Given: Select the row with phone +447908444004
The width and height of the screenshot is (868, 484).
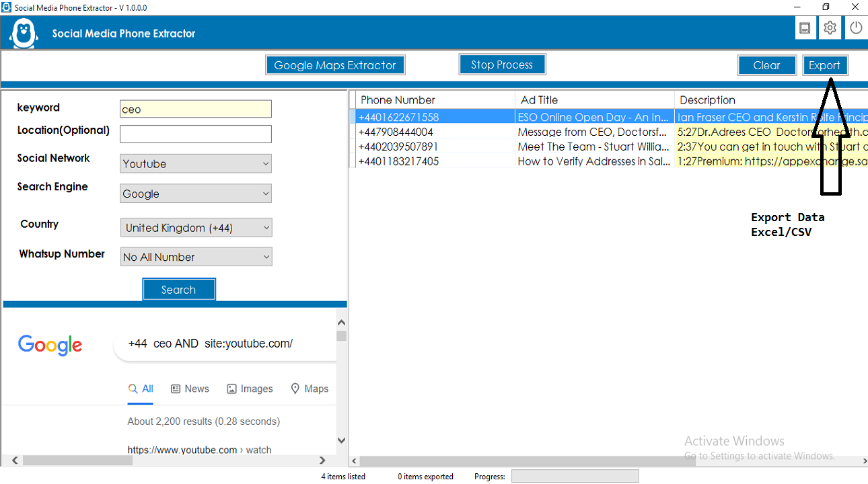Looking at the screenshot, I should [433, 132].
